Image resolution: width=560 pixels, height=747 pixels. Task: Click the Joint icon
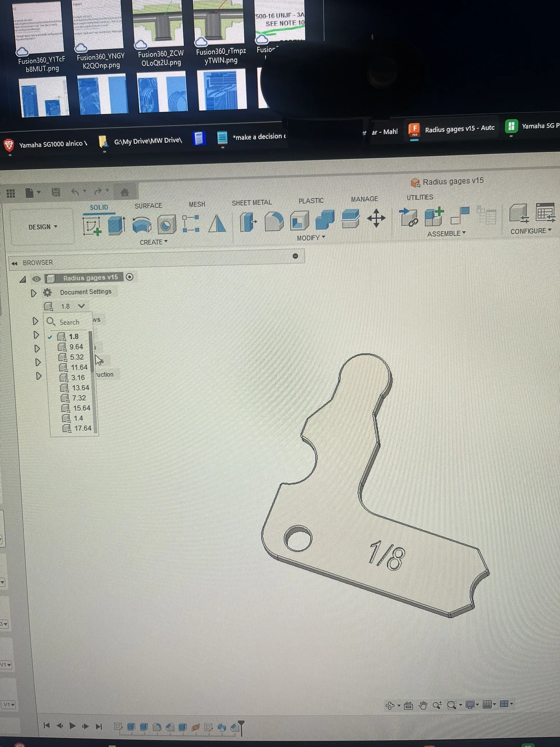tap(460, 215)
